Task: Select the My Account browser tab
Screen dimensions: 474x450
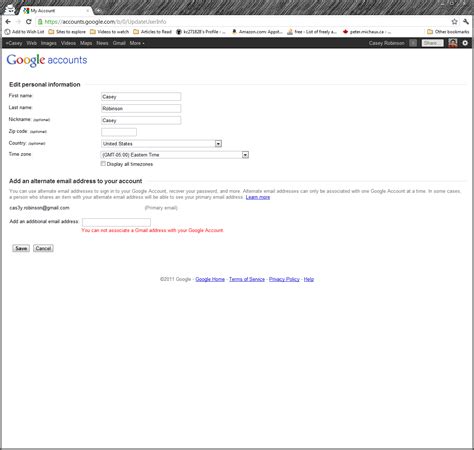Action: [55, 11]
